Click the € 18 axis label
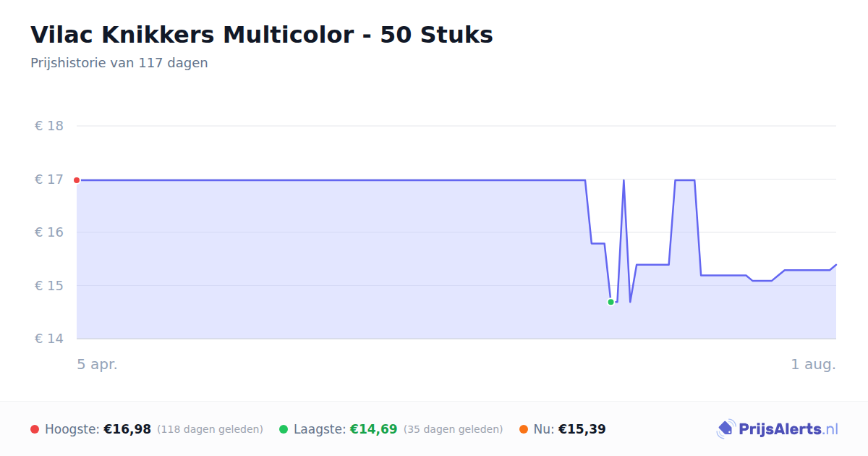 coord(49,126)
